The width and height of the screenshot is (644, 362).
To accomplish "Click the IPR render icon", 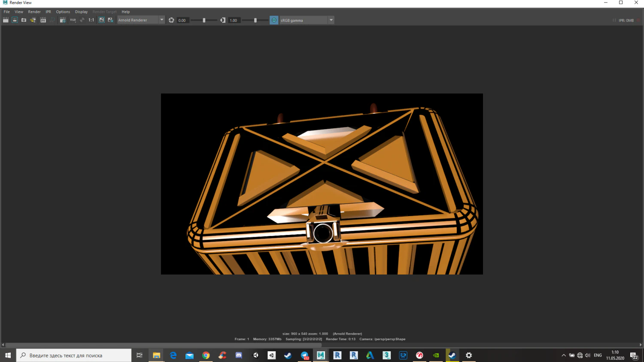I will (x=43, y=20).
